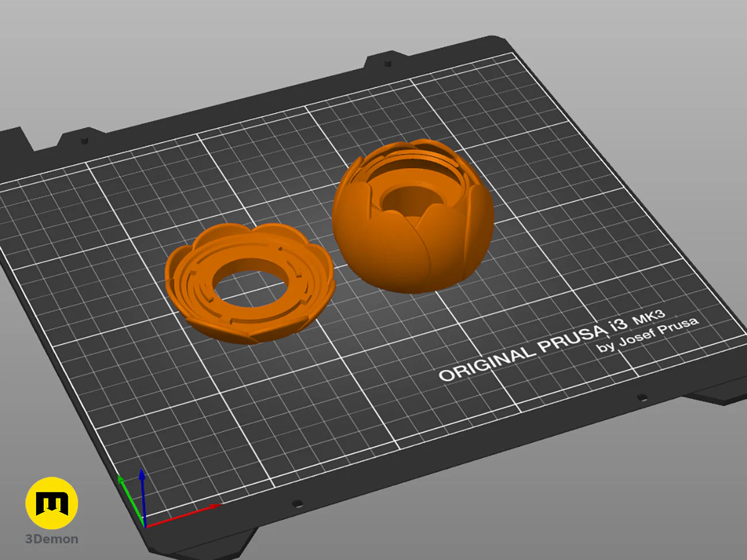This screenshot has width=747, height=560.
Task: Click the MK3 label on the print bed
Action: [649, 316]
